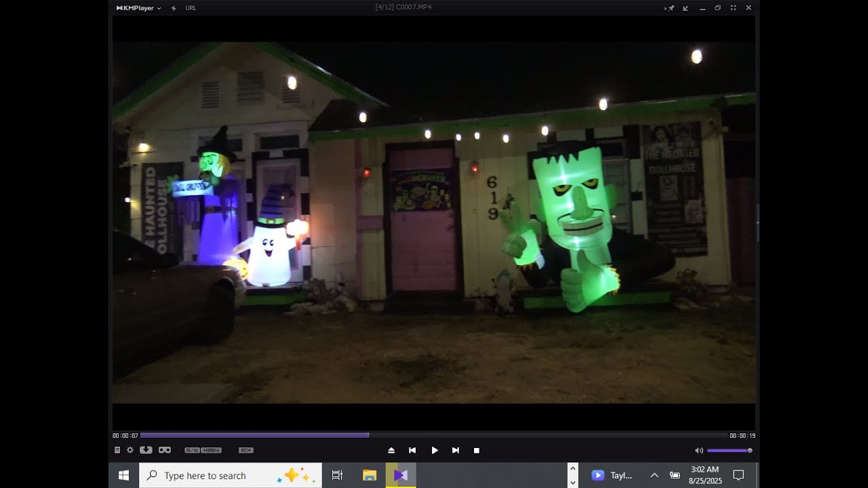Click the total duration 00:00:19 display
The image size is (868, 488).
pos(743,436)
